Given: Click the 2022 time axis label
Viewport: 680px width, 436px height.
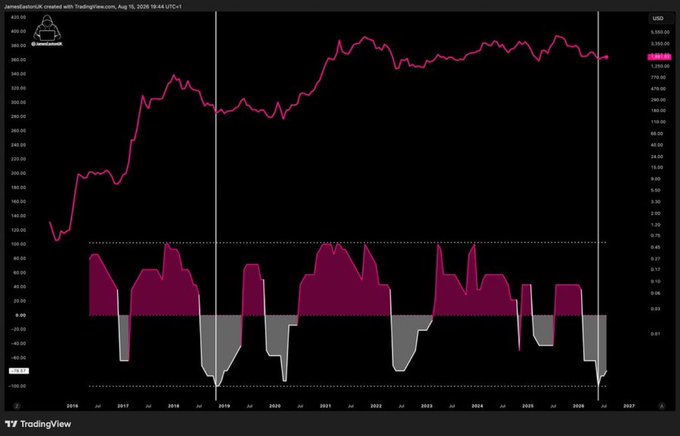Looking at the screenshot, I should [376, 406].
